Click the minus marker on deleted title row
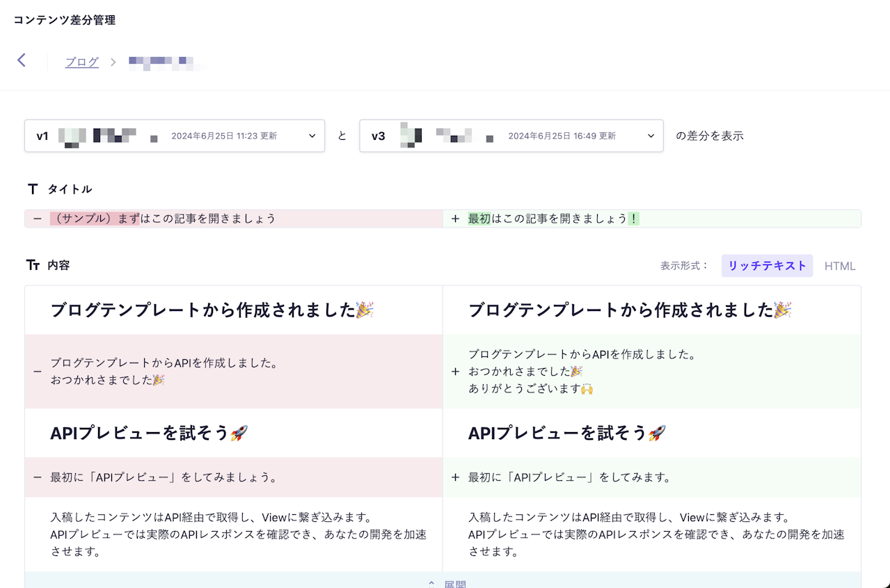890x588 pixels. [37, 218]
